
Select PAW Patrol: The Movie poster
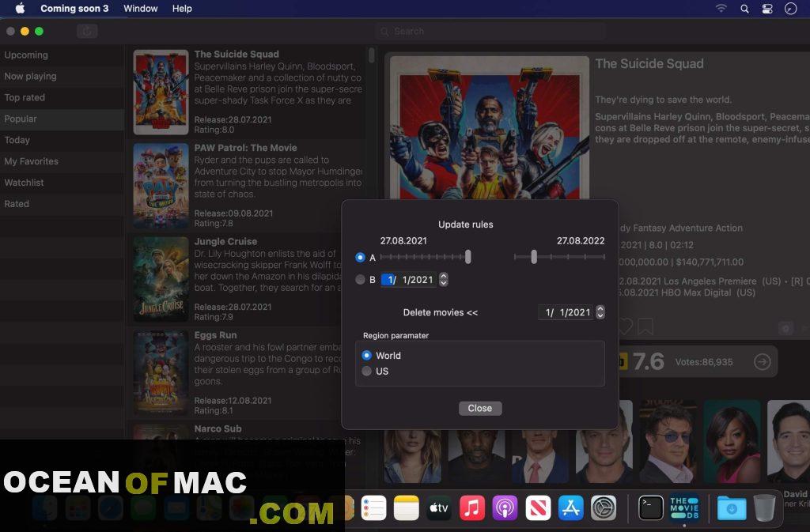pos(161,186)
